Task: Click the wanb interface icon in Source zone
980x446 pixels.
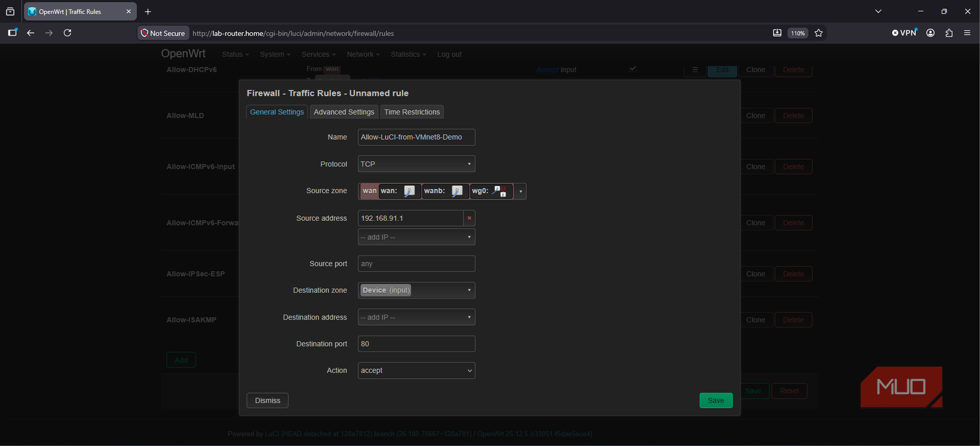Action: (457, 191)
